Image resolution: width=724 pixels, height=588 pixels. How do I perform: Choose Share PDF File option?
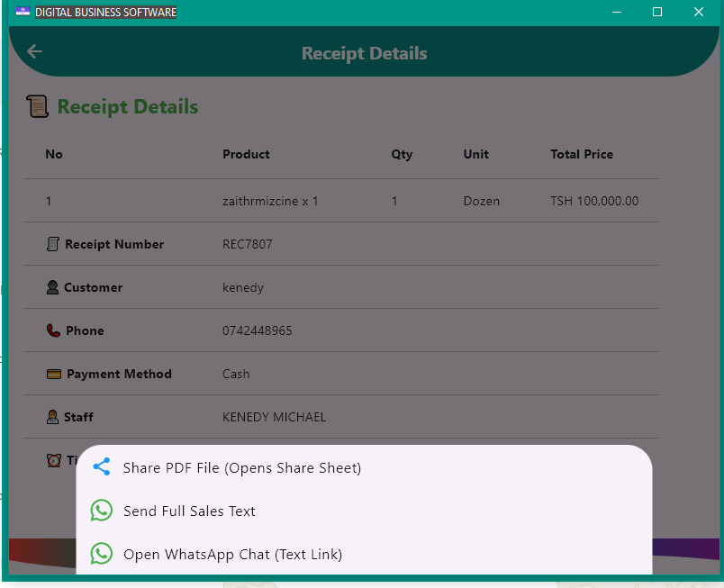[x=241, y=468]
